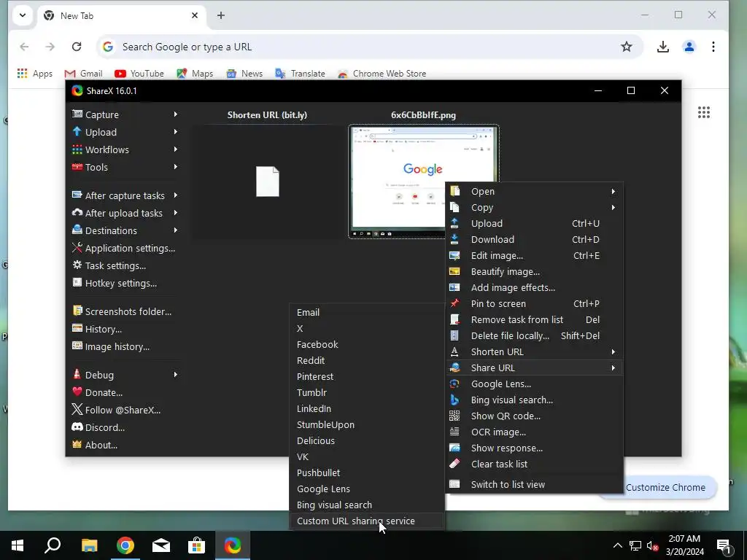Select OCR image in the context menu

[535, 432]
